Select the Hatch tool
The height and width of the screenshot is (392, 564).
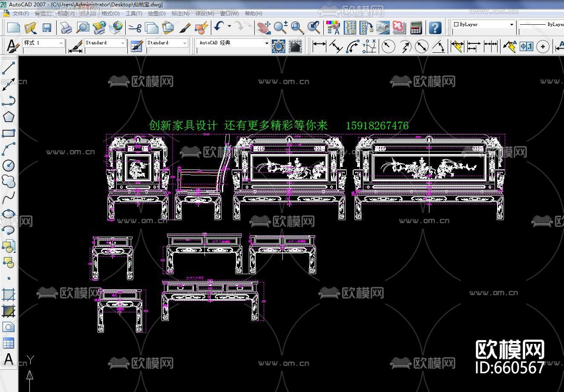click(x=9, y=295)
